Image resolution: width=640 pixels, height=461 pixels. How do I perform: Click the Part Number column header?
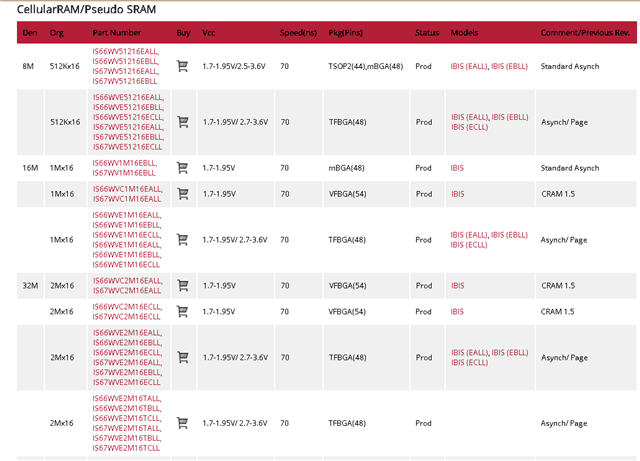[117, 33]
